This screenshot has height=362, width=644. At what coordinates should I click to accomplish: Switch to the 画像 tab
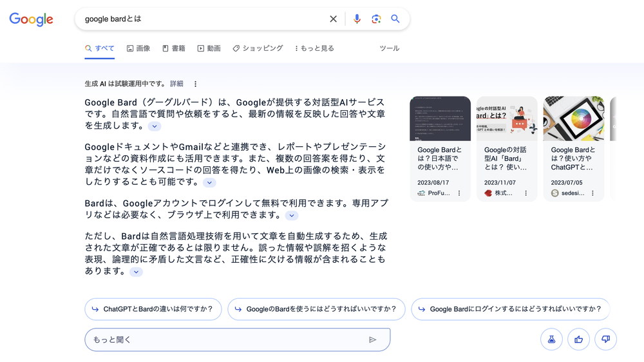138,48
